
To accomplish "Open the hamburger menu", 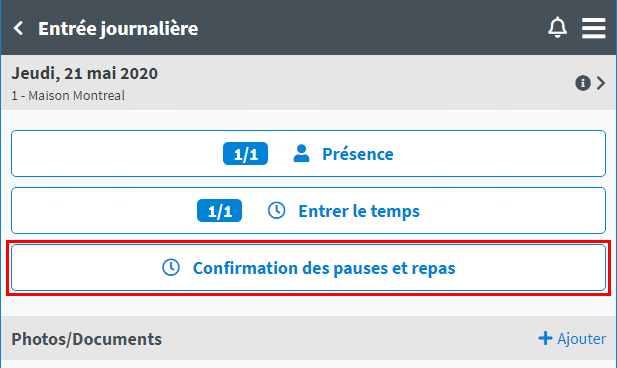I will tap(594, 28).
